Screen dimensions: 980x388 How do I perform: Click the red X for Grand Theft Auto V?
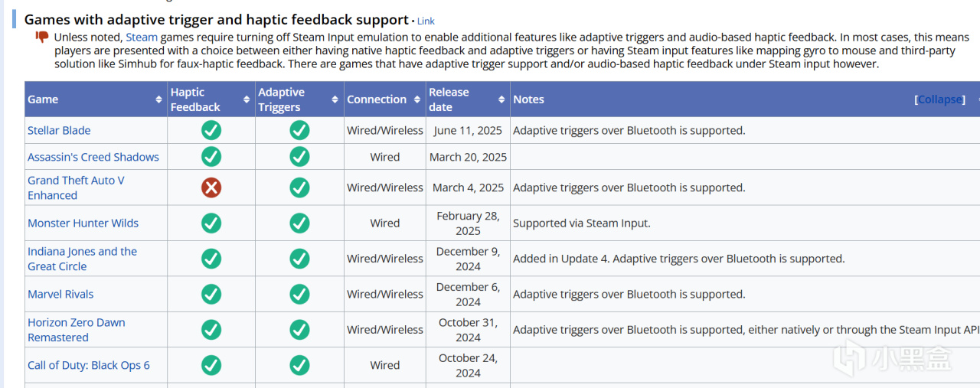[x=211, y=187]
